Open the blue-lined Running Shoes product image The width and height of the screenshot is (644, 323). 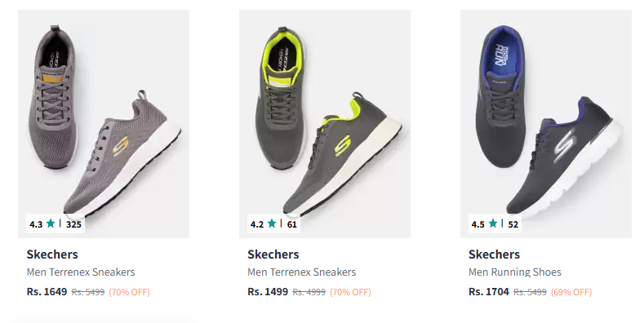click(x=546, y=124)
